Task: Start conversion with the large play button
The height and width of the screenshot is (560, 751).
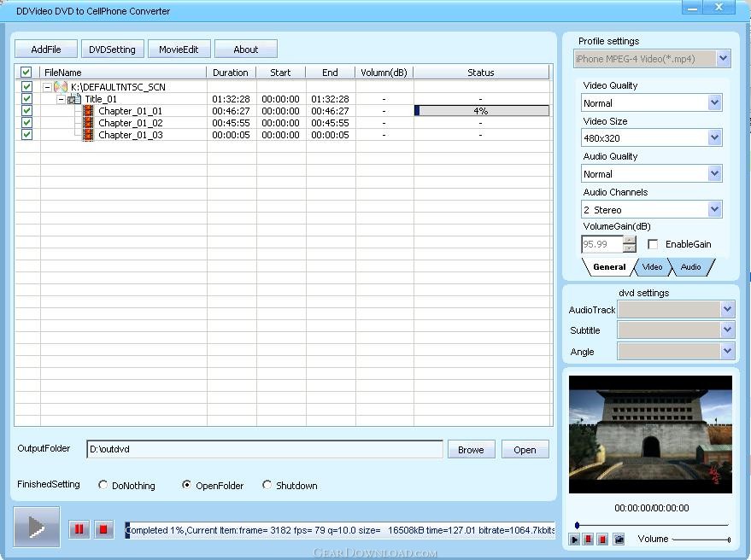Action: (37, 527)
